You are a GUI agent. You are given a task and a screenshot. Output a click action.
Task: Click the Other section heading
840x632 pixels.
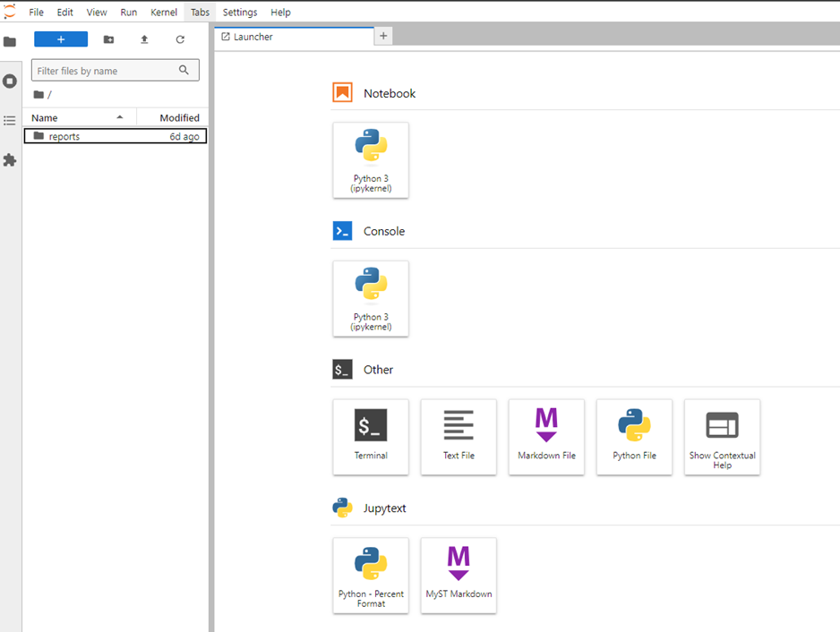point(378,370)
